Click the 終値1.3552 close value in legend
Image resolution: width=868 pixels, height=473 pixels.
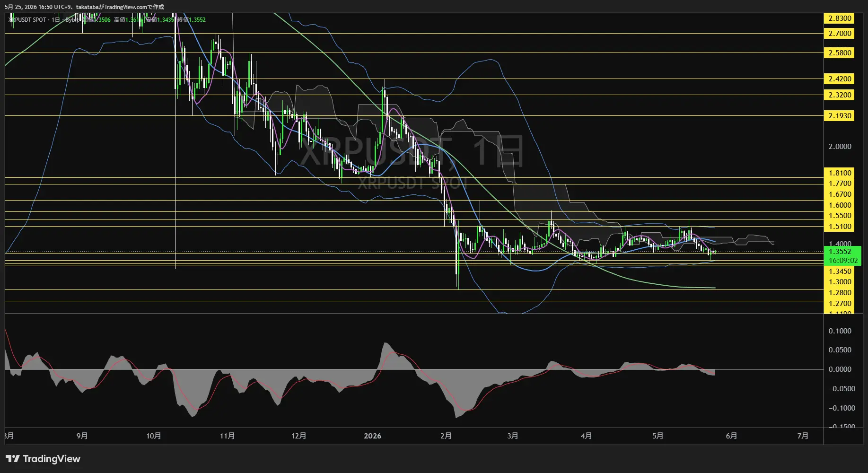point(192,20)
